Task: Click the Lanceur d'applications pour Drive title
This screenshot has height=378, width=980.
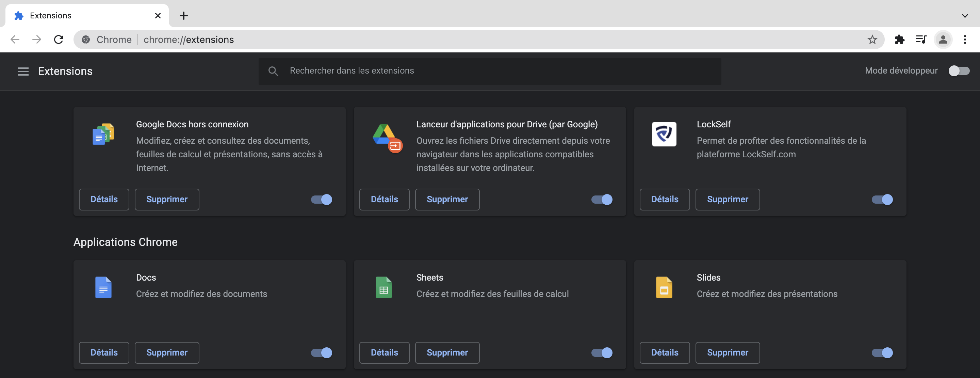Action: pyautogui.click(x=507, y=125)
